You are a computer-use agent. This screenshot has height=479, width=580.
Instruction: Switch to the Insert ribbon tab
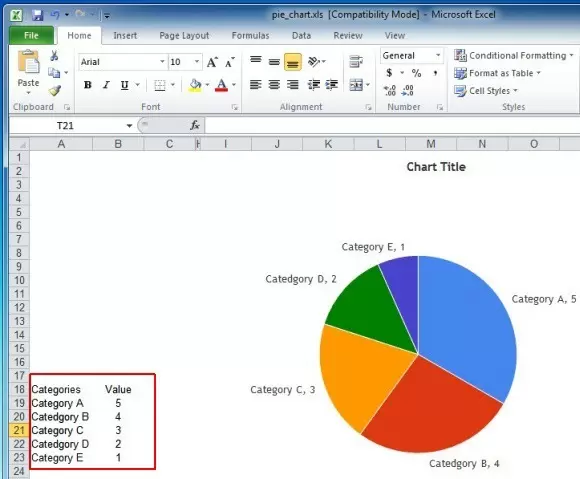click(125, 36)
